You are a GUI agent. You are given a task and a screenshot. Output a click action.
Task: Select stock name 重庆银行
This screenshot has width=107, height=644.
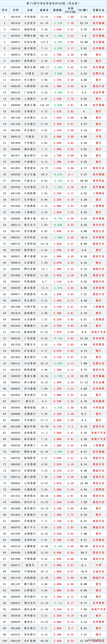[x=30, y=357]
